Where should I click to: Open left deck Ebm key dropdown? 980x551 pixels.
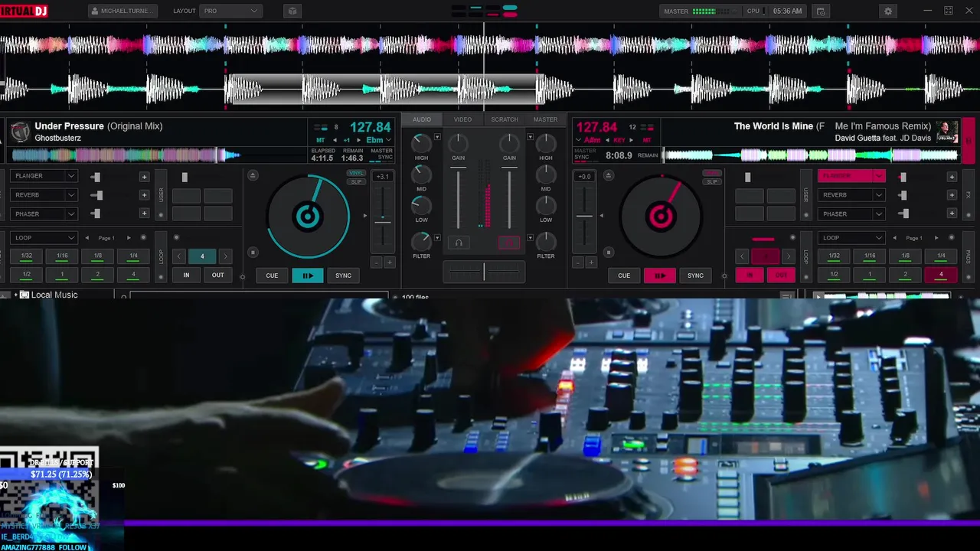(x=389, y=141)
